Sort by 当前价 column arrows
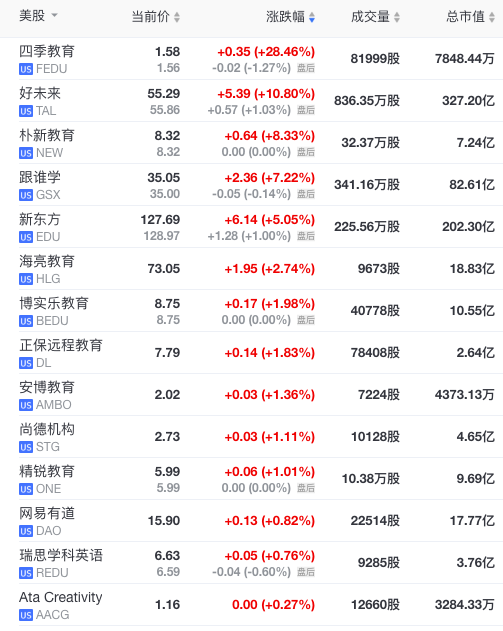This screenshot has width=503, height=631. pyautogui.click(x=177, y=17)
